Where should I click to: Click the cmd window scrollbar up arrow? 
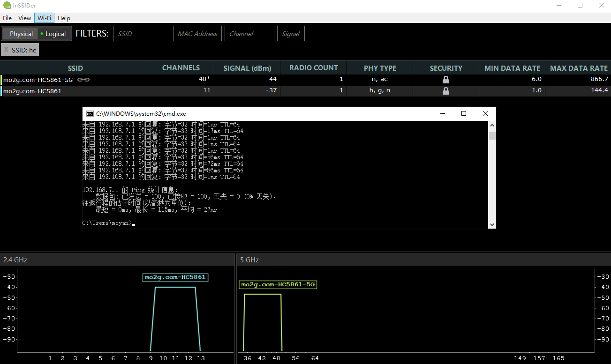(x=492, y=126)
